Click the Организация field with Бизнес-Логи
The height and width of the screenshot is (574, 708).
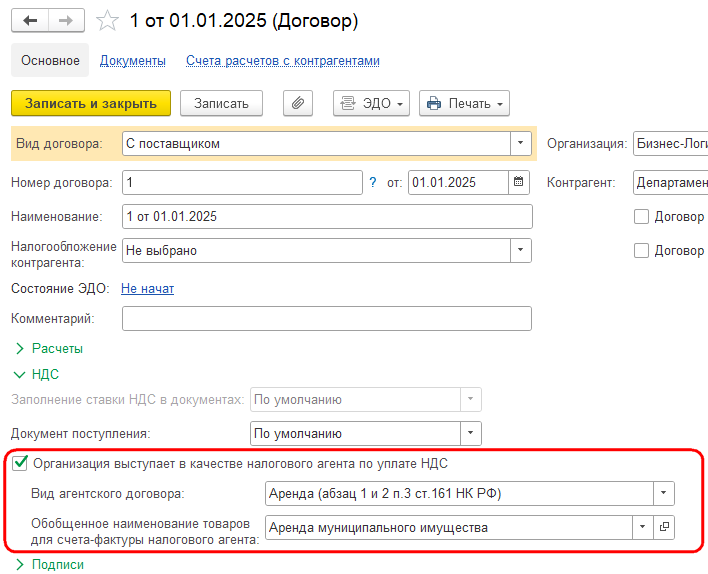671,144
